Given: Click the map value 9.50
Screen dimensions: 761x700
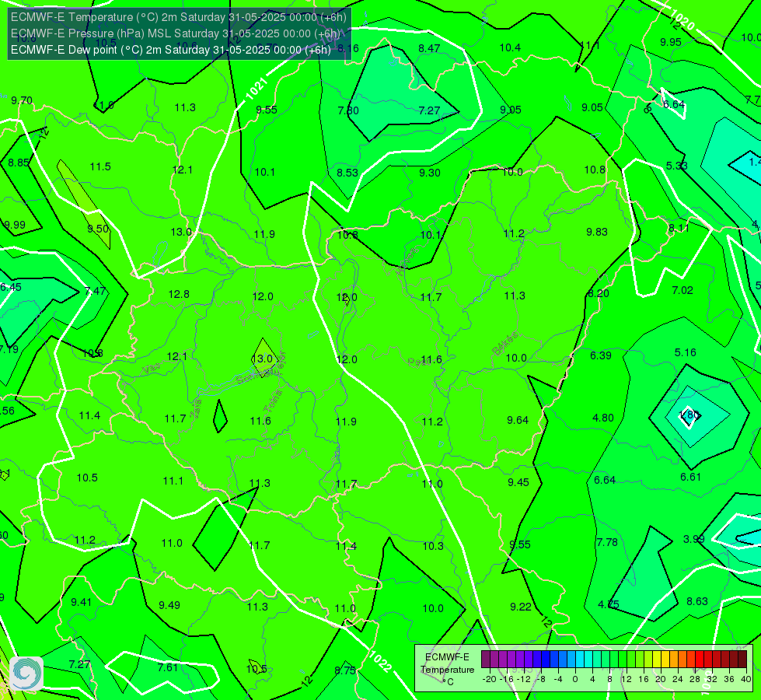Looking at the screenshot, I should point(98,229).
